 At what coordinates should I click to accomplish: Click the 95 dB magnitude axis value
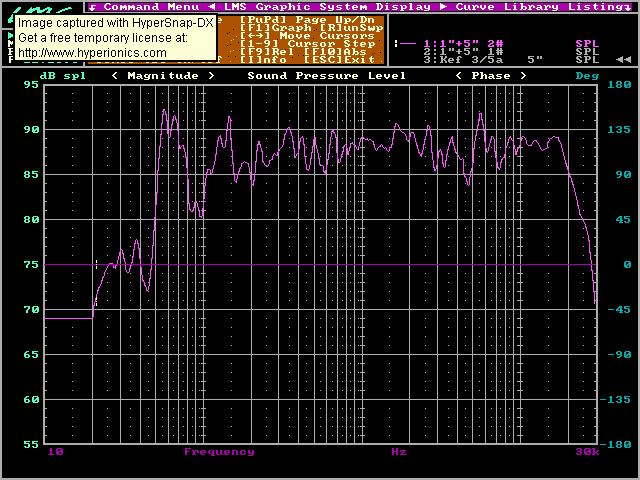click(31, 84)
